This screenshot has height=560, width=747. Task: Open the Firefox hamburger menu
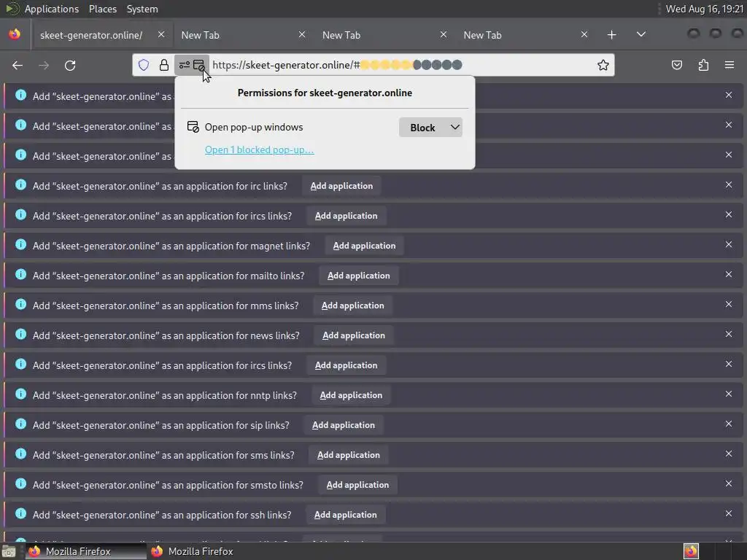coord(729,65)
